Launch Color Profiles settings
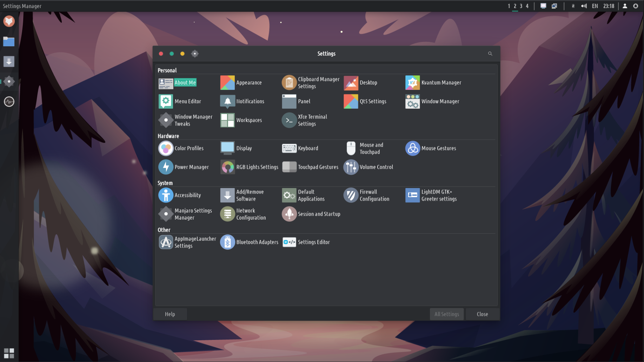644x362 pixels. (x=181, y=148)
